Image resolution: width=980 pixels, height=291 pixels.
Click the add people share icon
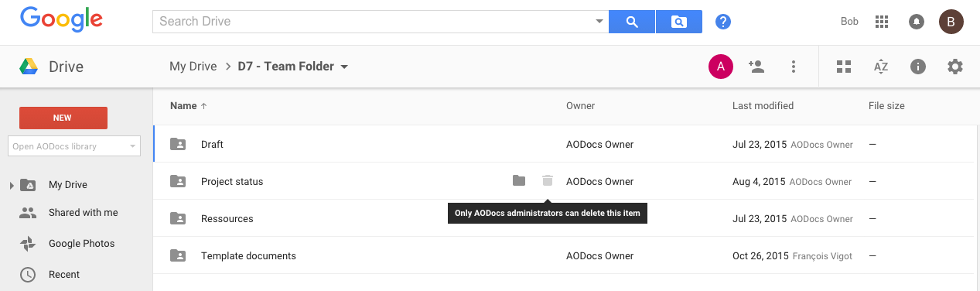point(756,67)
